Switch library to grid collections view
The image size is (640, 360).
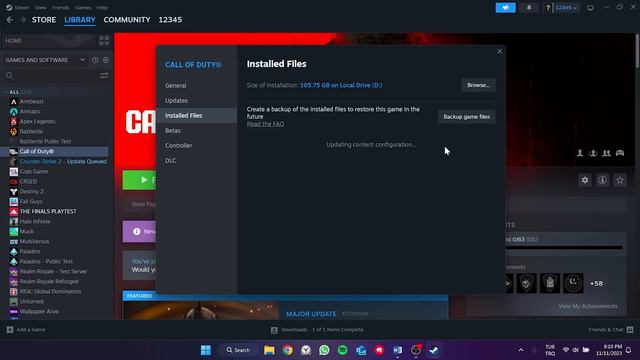pyautogui.click(x=104, y=40)
